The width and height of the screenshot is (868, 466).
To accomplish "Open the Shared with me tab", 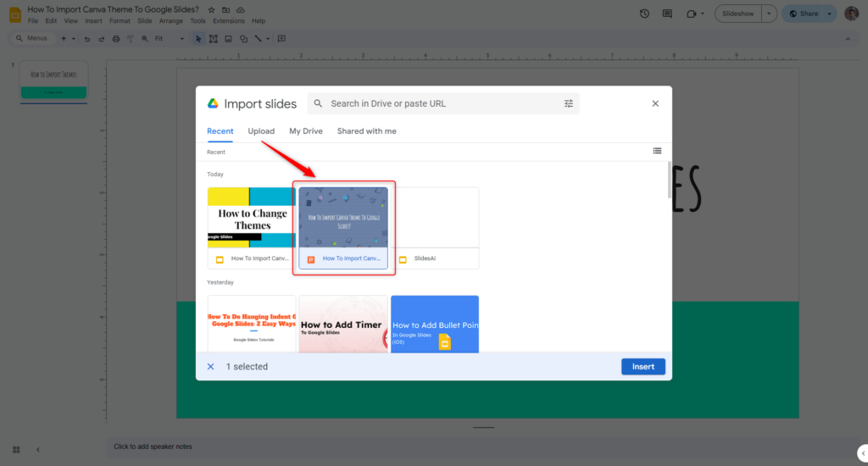I will tap(366, 131).
